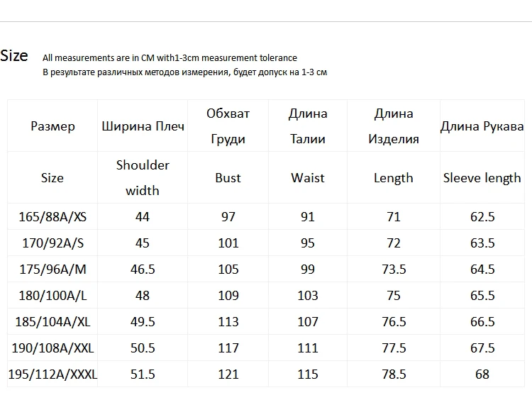This screenshot has width=532, height=400.
Task: Select the 190/108A/XXL size cell
Action: point(52,348)
